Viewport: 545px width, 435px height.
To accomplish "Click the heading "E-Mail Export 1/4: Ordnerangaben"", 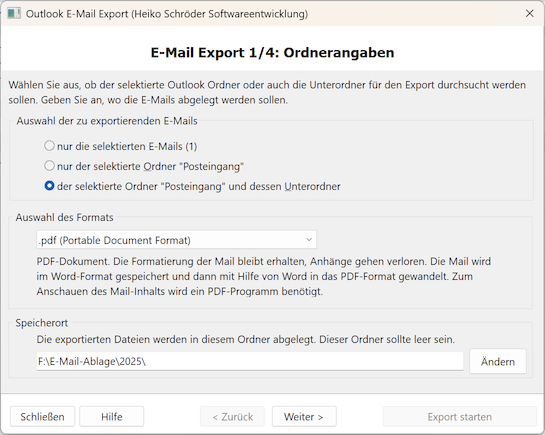I will click(272, 53).
